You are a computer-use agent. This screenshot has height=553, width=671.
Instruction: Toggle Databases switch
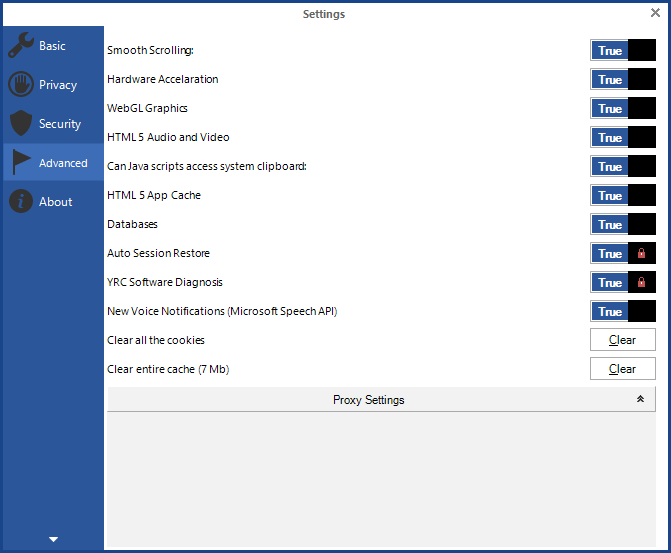[623, 224]
